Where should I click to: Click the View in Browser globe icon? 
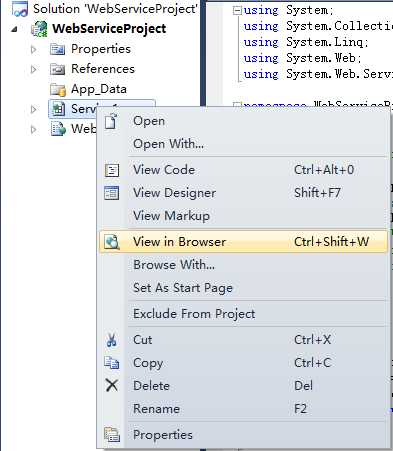[x=112, y=242]
